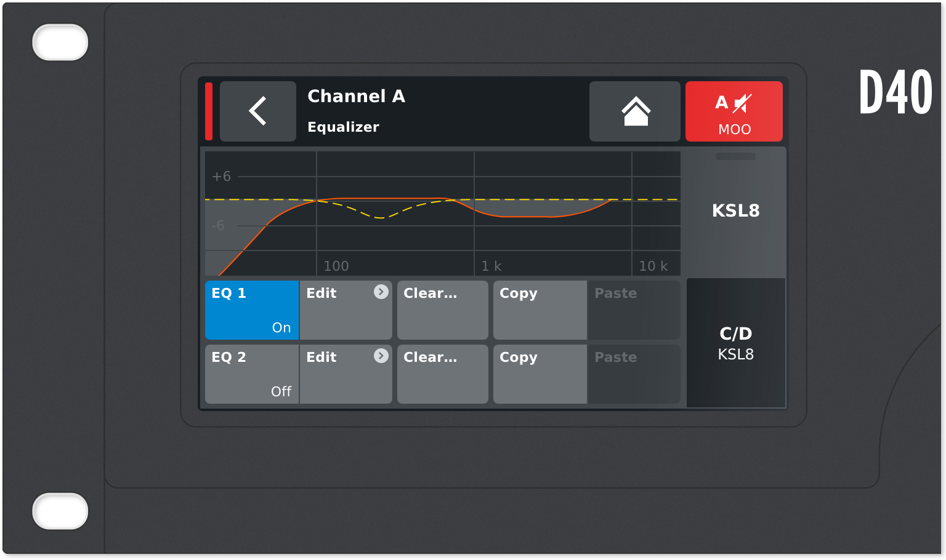
Task: Paste settings into EQ 2
Action: coord(634,374)
